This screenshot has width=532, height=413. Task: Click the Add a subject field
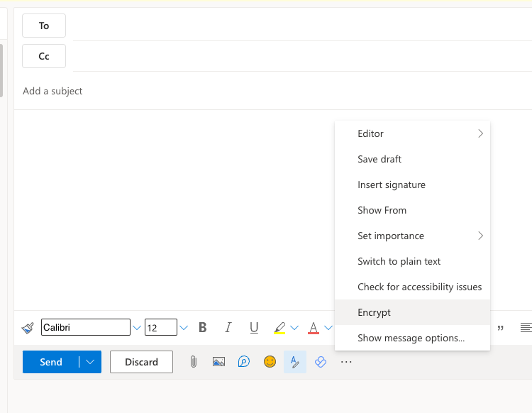coord(272,91)
